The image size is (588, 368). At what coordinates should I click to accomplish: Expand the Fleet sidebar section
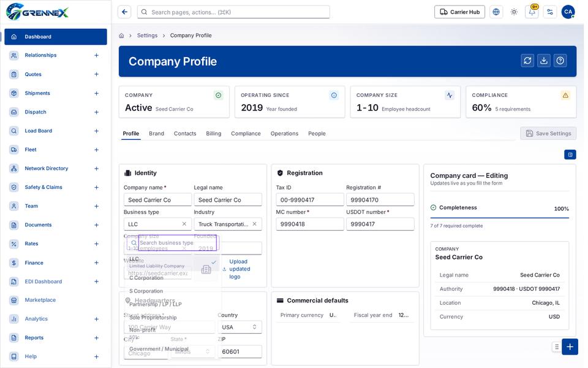coord(96,150)
